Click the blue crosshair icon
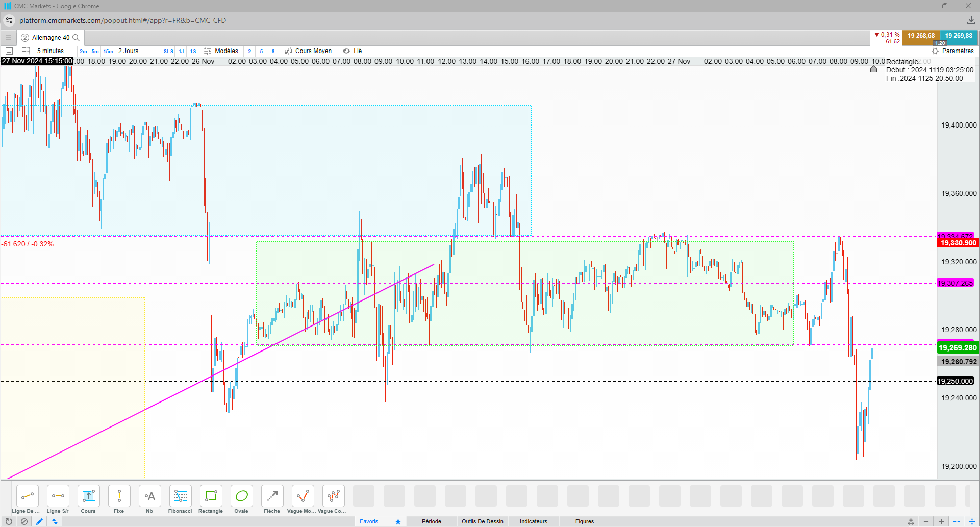The image size is (980, 527). (x=957, y=521)
